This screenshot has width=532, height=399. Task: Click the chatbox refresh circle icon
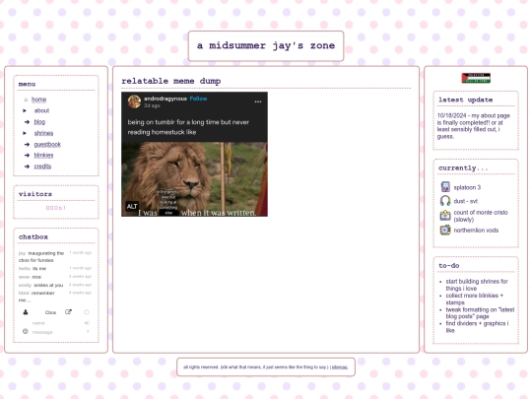(x=86, y=312)
